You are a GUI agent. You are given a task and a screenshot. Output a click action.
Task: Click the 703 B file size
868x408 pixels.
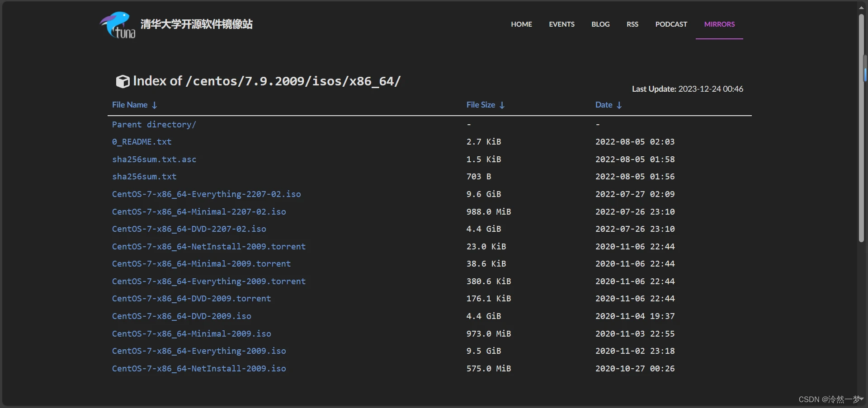tap(479, 177)
